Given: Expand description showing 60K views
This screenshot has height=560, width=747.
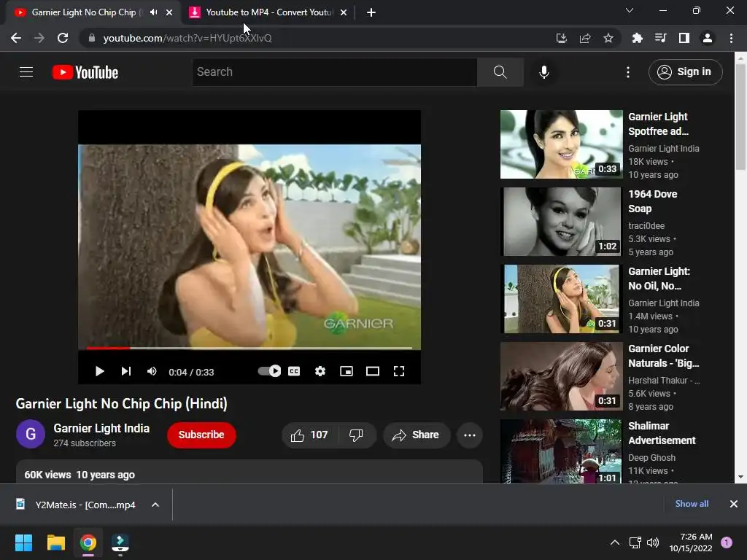Looking at the screenshot, I should [x=249, y=472].
